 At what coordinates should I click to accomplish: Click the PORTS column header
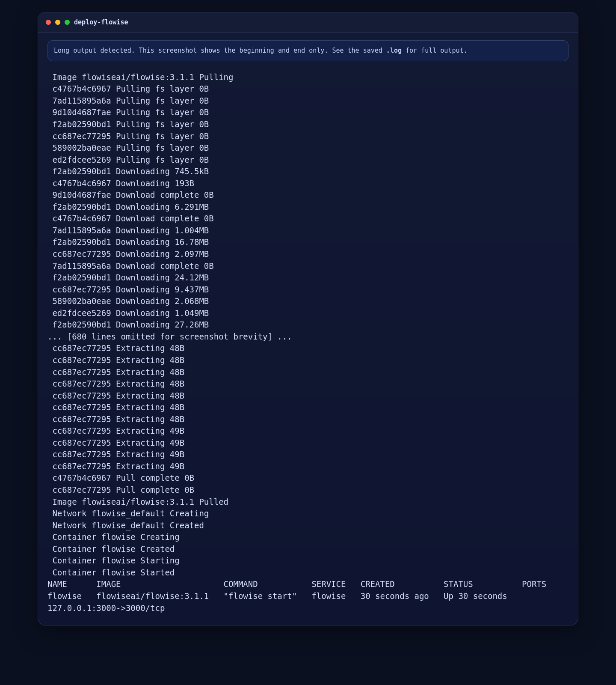pyautogui.click(x=534, y=584)
